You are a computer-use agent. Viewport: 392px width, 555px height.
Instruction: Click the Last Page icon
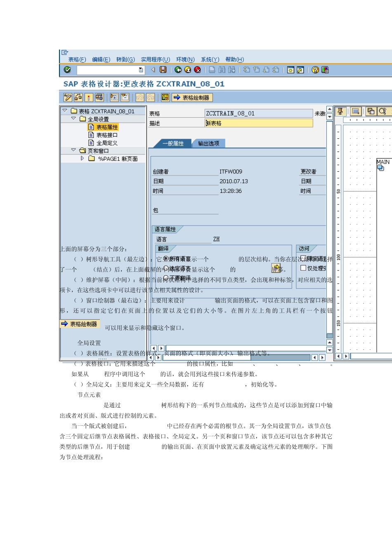click(276, 70)
